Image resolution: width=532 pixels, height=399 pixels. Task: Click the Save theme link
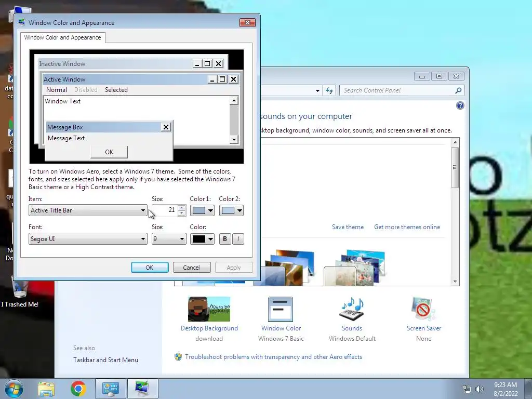coord(348,227)
